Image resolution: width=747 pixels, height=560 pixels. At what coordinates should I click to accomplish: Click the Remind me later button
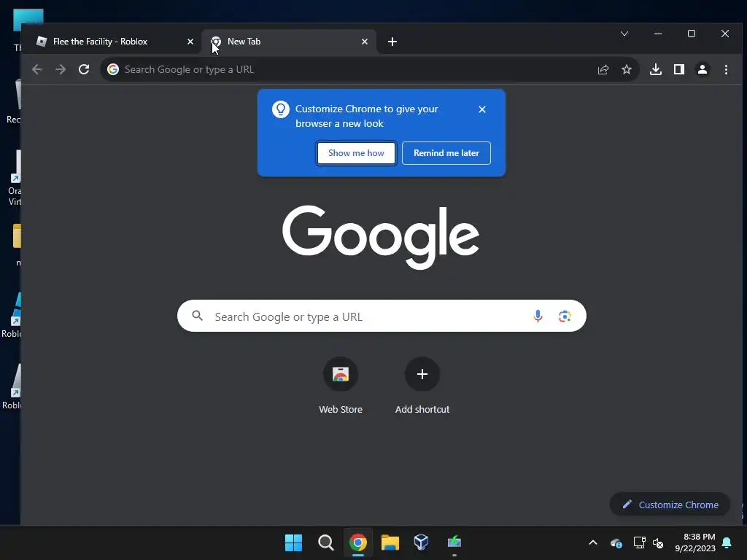(x=446, y=153)
